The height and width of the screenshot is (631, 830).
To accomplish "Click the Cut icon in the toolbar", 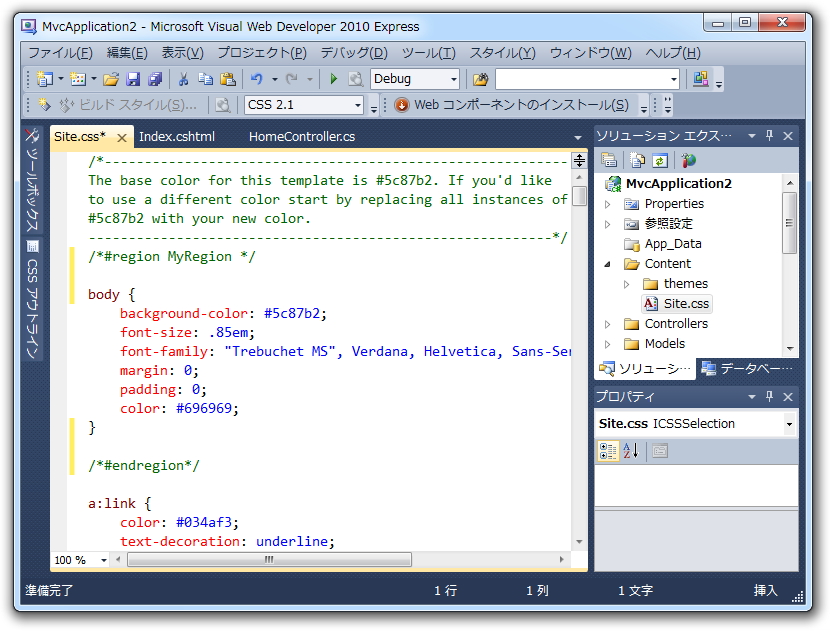I will tap(184, 79).
